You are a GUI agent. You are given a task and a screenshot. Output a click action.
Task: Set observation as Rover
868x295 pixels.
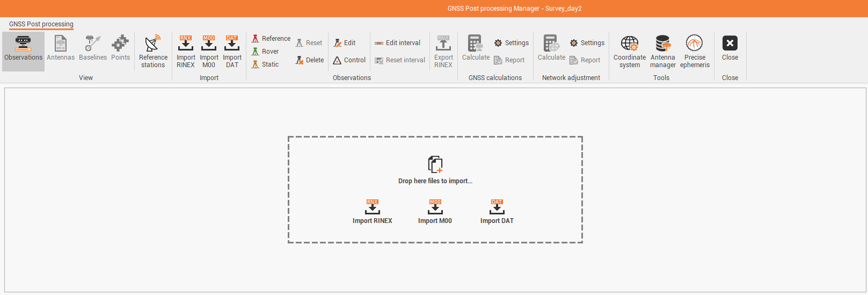click(x=266, y=52)
